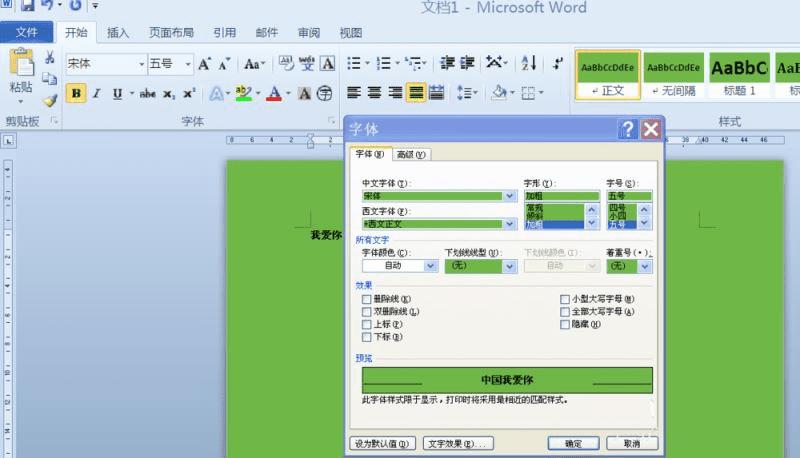
Task: Switch to the 引用 ribbon tab
Action: pyautogui.click(x=224, y=33)
